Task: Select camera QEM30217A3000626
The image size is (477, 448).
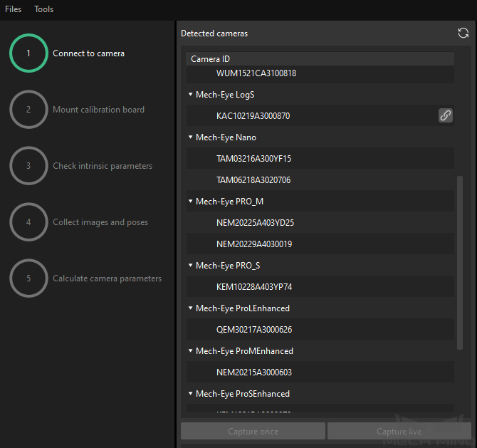Action: [x=320, y=329]
